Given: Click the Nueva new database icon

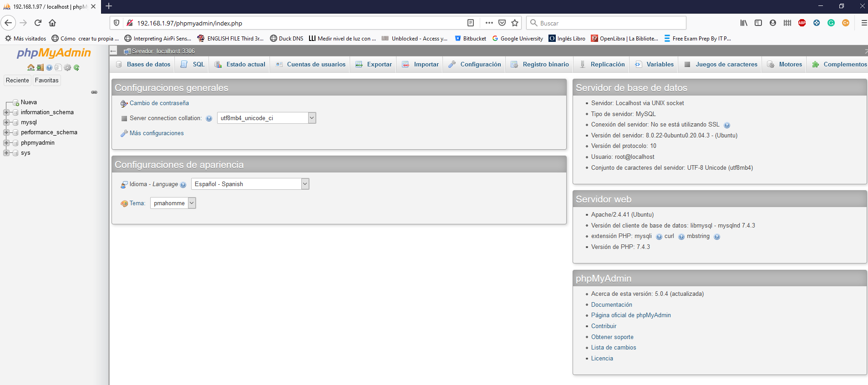Looking at the screenshot, I should [16, 102].
